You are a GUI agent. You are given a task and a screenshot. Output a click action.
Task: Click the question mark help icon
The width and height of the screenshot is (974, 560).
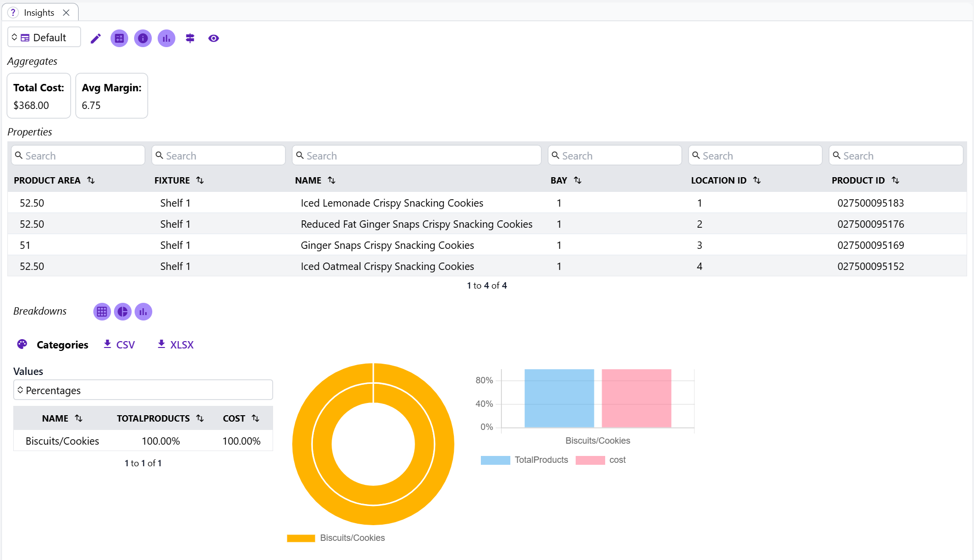[x=13, y=12]
